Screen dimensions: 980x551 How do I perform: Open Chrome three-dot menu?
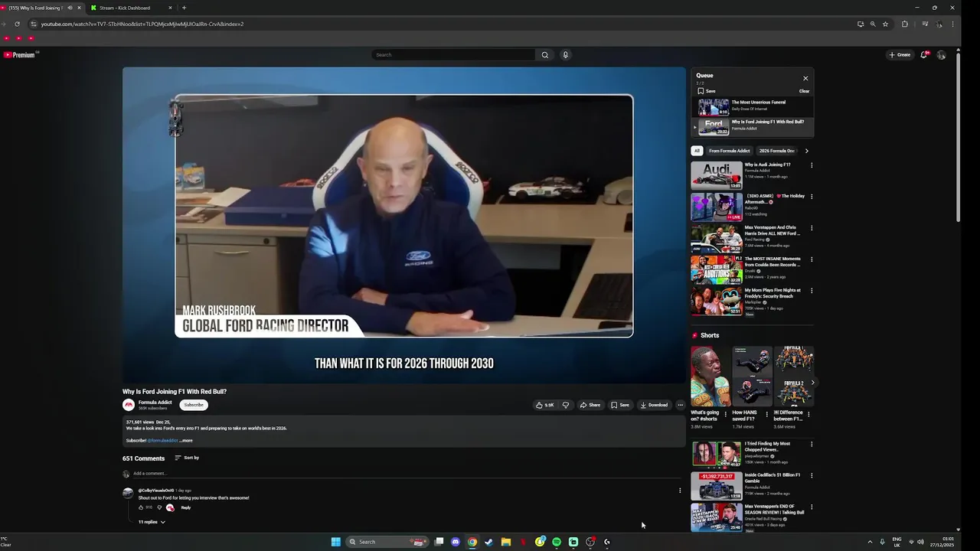[x=953, y=24]
